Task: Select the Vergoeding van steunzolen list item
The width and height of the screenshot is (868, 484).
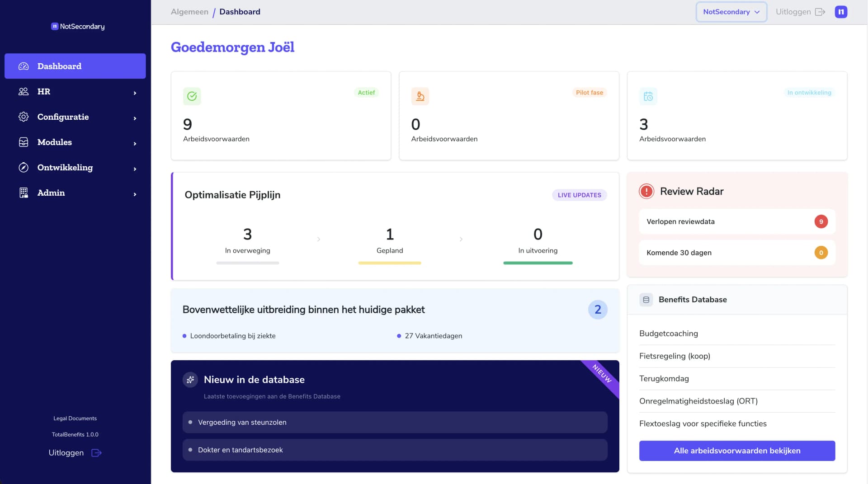Action: click(242, 422)
